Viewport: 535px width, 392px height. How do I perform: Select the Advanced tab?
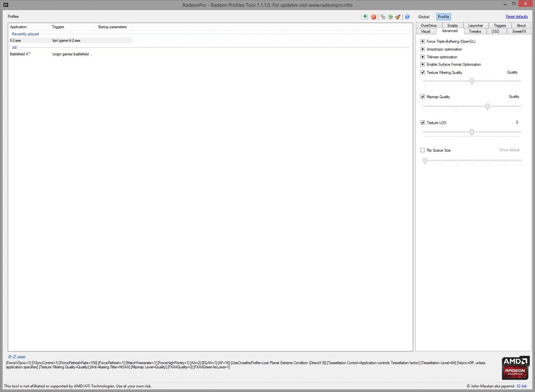450,31
